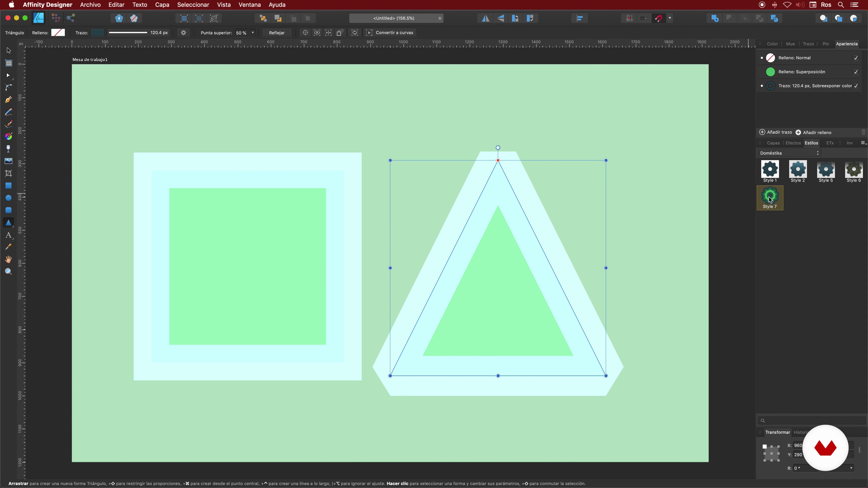Select the Zoom tool
This screenshot has width=868, height=488.
coord(8,271)
